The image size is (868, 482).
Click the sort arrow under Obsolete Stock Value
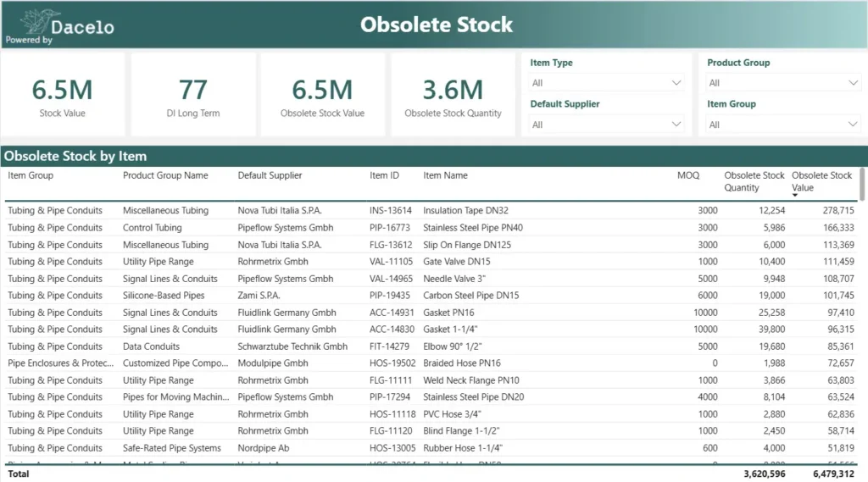pos(795,196)
